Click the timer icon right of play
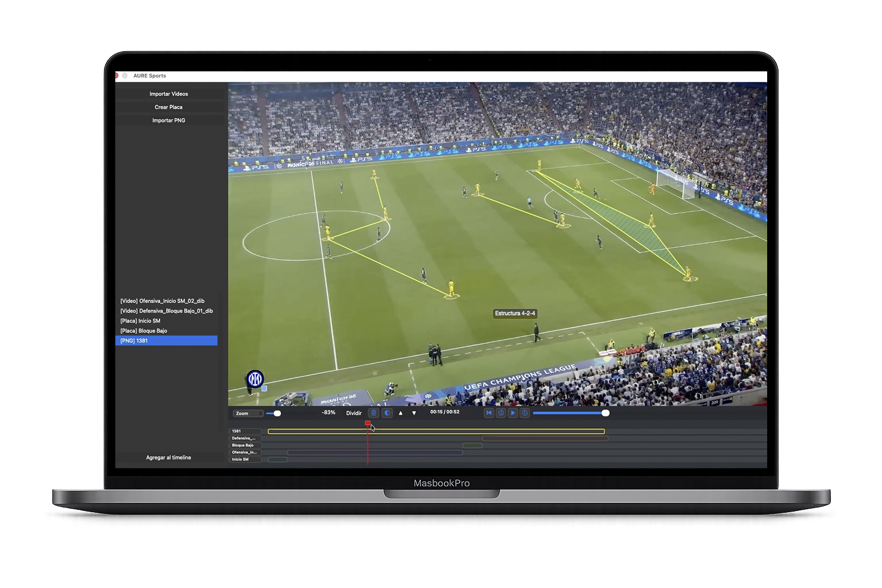Image resolution: width=882 pixels, height=588 pixels. point(525,413)
